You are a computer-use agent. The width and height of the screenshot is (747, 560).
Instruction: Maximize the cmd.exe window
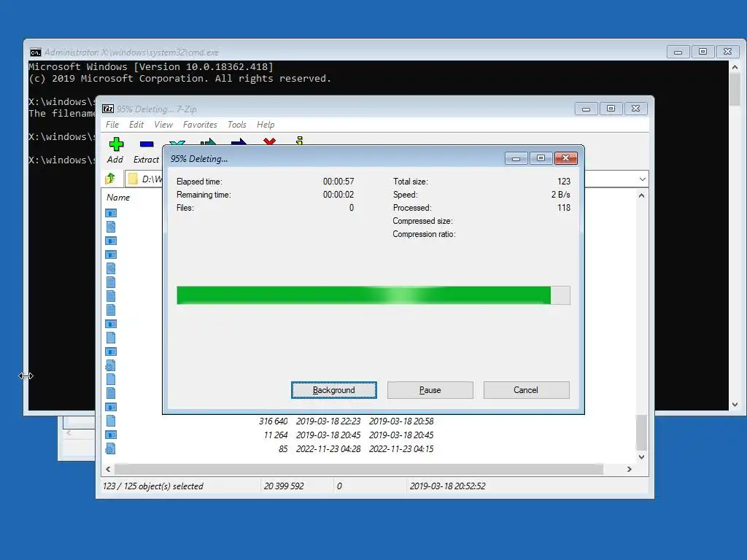tap(703, 52)
